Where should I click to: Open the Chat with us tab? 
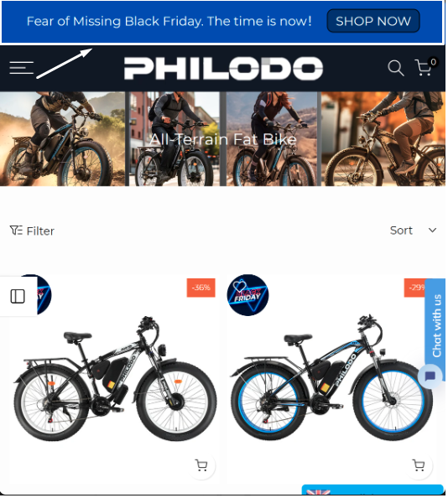437,325
